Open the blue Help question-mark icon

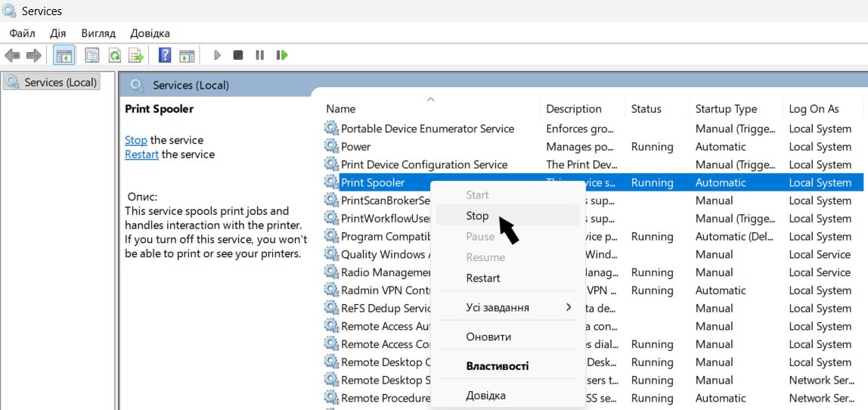(x=165, y=55)
